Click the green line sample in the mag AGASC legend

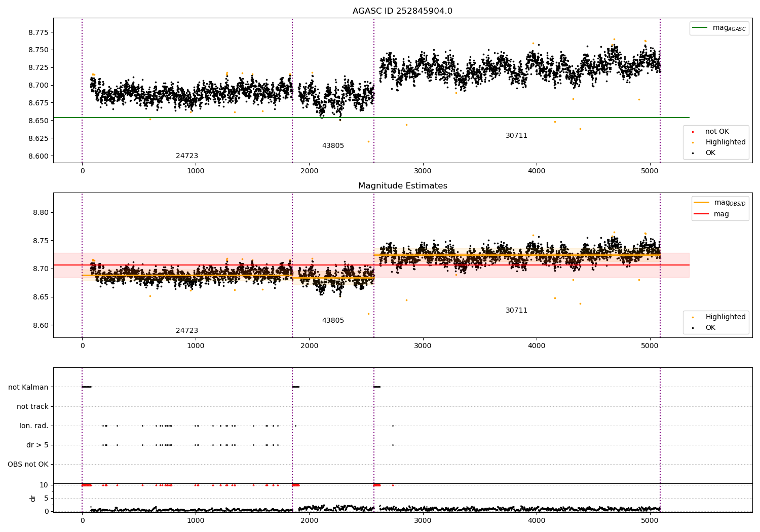700,28
